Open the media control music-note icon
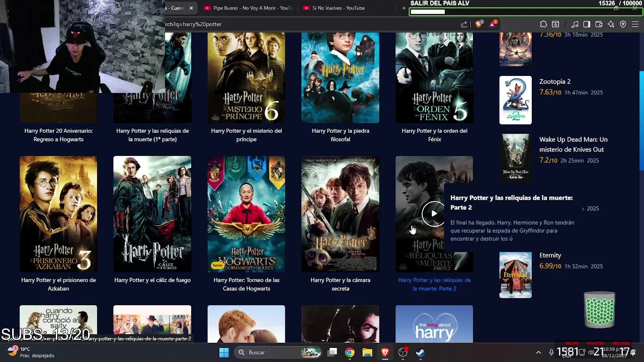 pyautogui.click(x=575, y=24)
